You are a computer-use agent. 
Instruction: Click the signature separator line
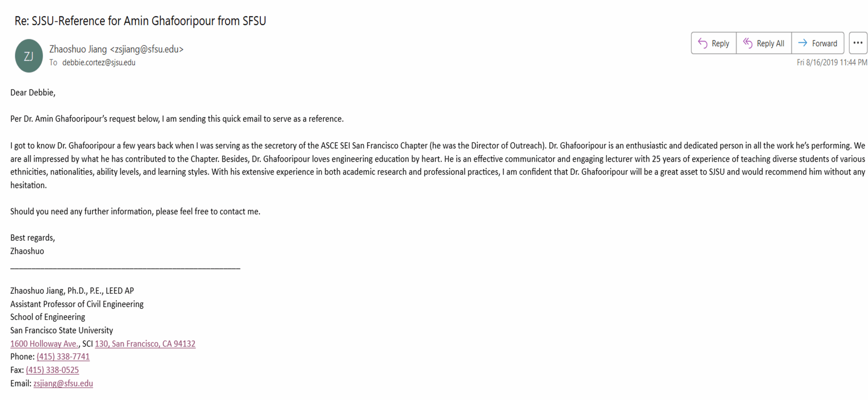125,268
